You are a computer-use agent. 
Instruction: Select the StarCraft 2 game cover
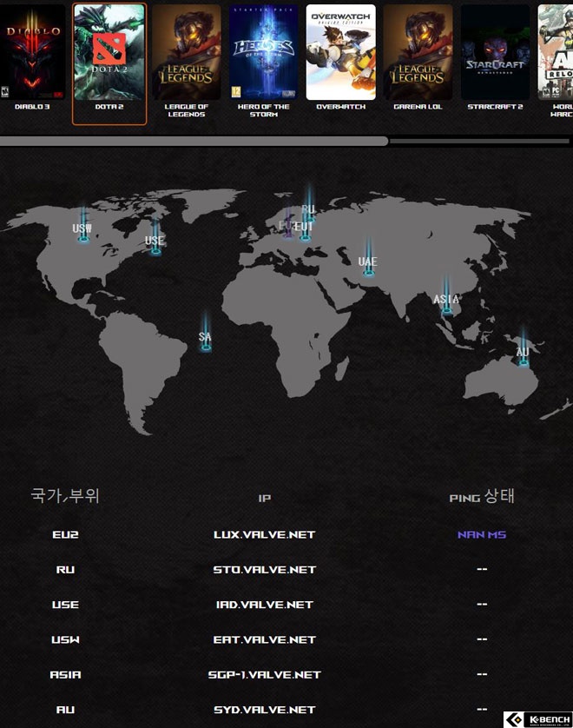[495, 52]
